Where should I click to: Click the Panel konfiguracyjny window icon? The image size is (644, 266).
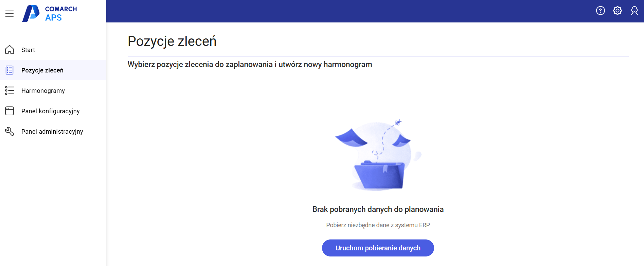(10, 111)
